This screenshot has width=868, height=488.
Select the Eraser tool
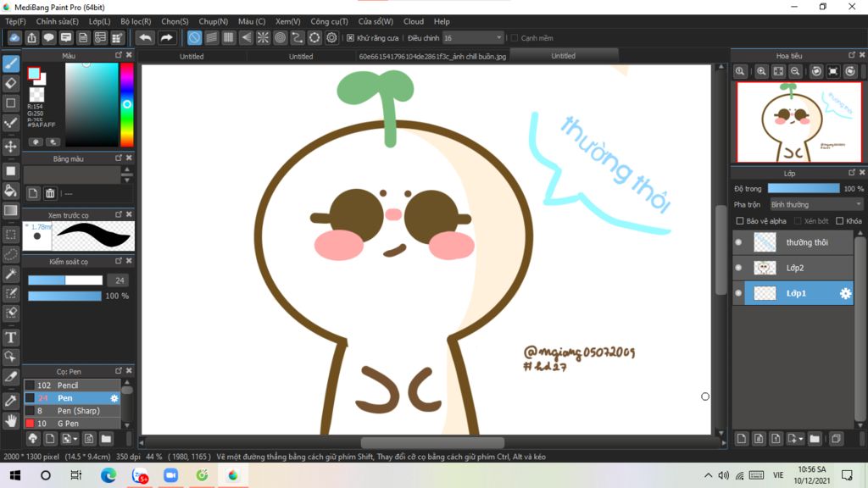point(10,84)
